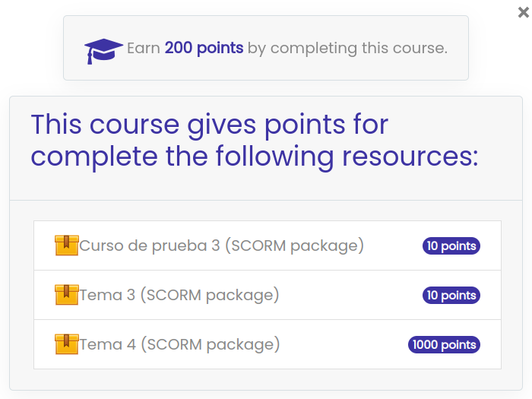The height and width of the screenshot is (399, 532).
Task: Click the 10 points badge for Curso de prueba 3
Action: [451, 245]
